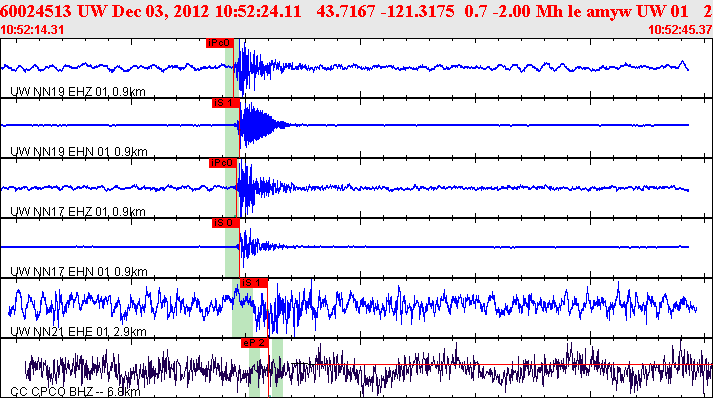Select the iS 1 pick flag on NN19 EHN
The width and height of the screenshot is (713, 398).
[x=226, y=103]
